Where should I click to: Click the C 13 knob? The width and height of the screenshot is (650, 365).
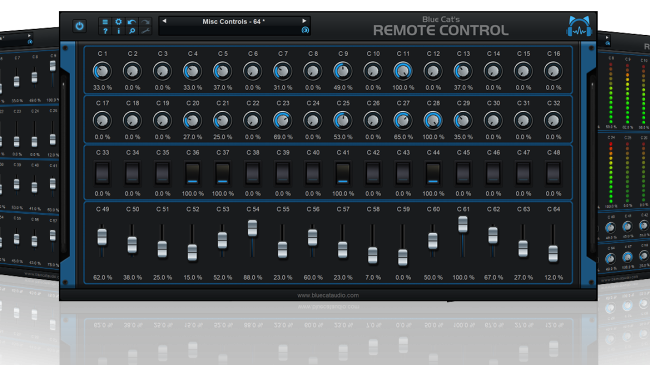point(463,71)
